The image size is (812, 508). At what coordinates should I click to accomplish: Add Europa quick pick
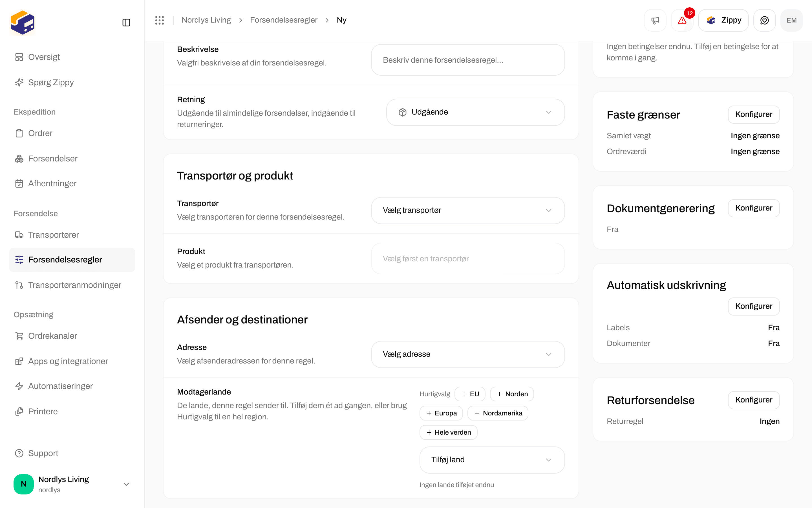point(441,413)
